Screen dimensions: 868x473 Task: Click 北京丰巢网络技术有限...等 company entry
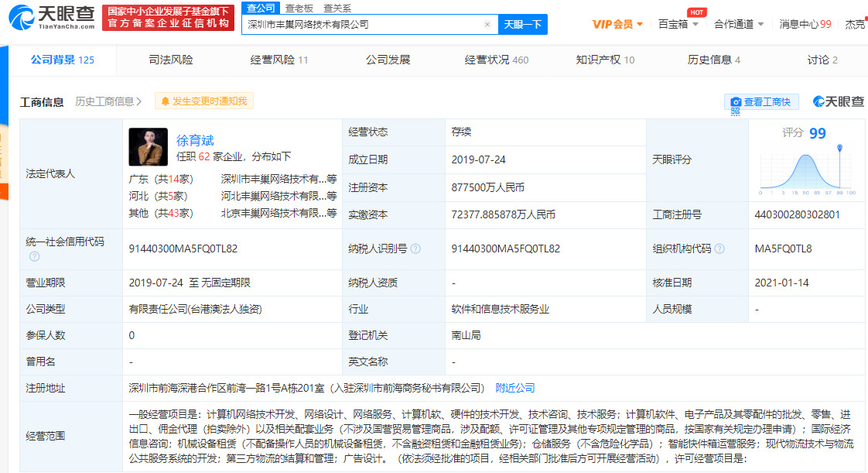pyautogui.click(x=279, y=213)
